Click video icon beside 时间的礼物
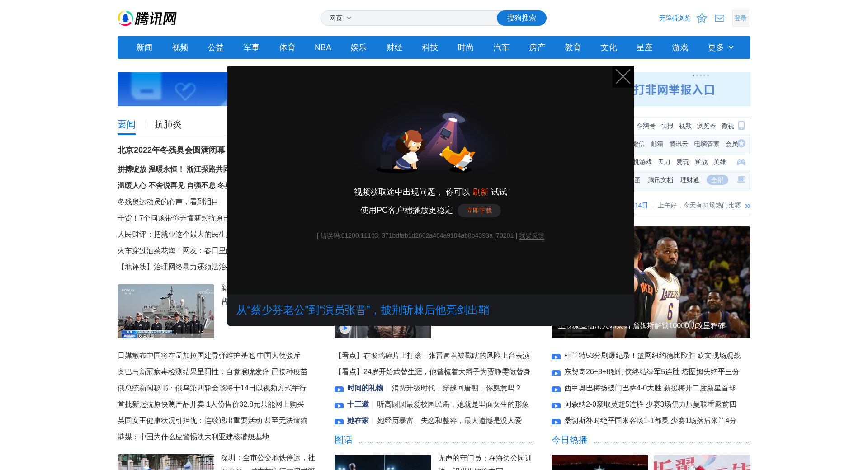 click(x=339, y=389)
